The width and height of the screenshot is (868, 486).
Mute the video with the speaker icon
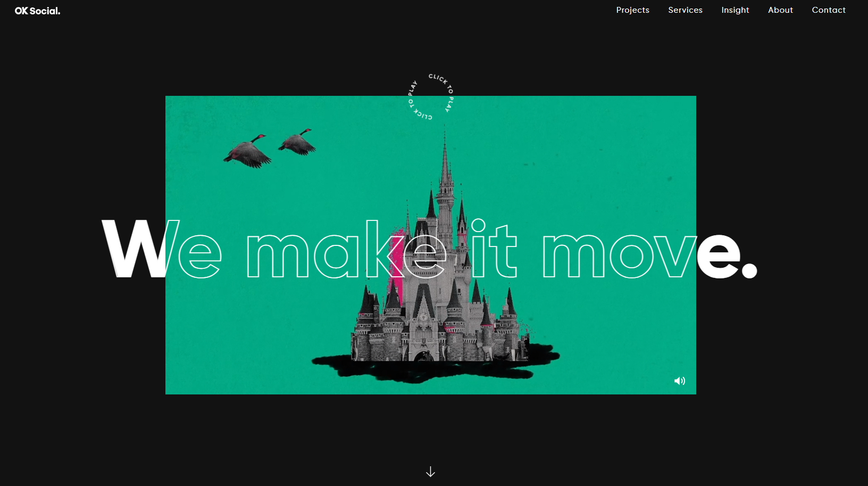[679, 381]
